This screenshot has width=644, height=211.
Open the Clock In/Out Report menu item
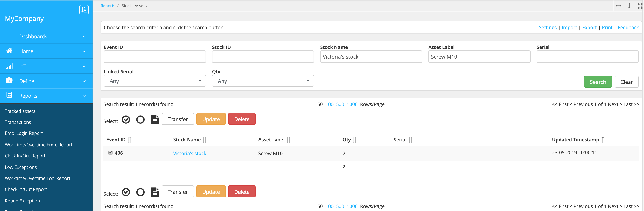[x=25, y=156]
